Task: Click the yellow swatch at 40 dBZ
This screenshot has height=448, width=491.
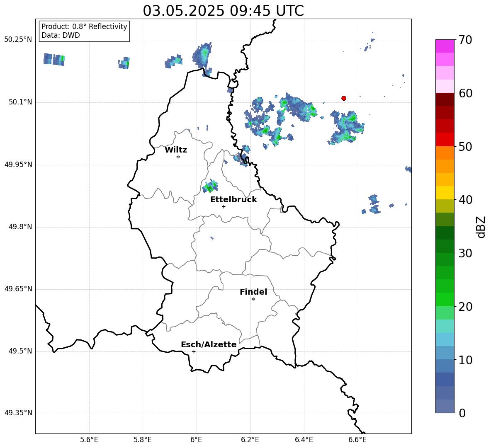Action: 445,193
